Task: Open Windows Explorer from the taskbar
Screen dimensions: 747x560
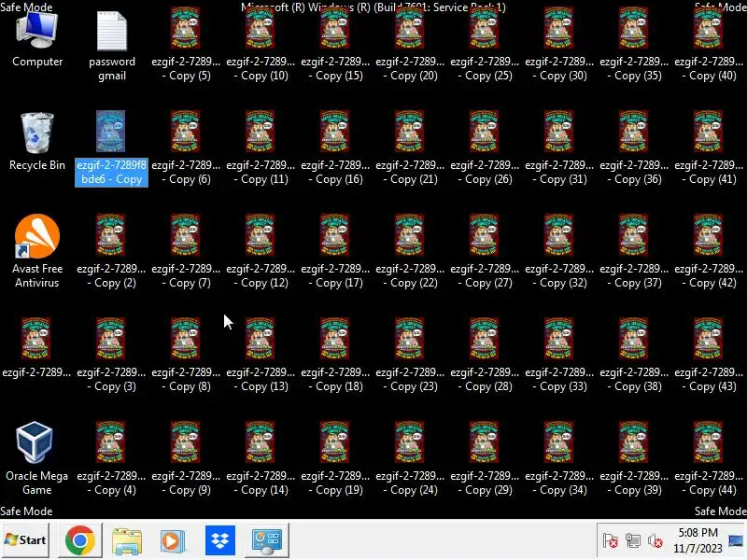Action: (x=127, y=540)
